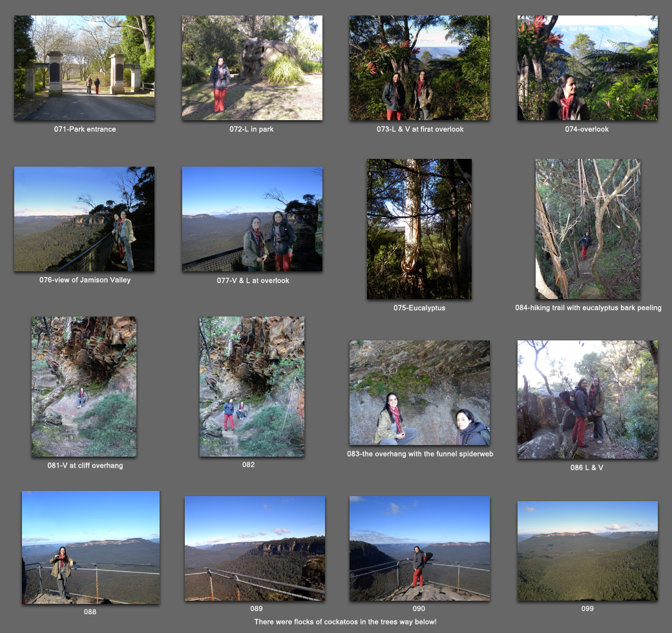Select the 072-L in park thumbnail
Screen dimensions: 672x633
coord(252,68)
